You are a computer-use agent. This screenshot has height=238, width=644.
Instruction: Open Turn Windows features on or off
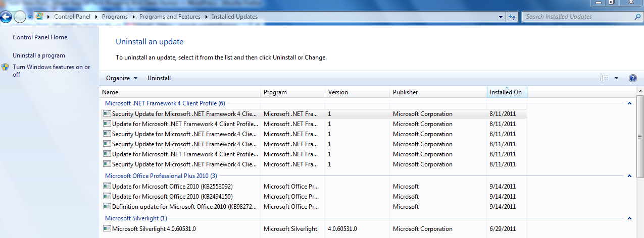[51, 71]
